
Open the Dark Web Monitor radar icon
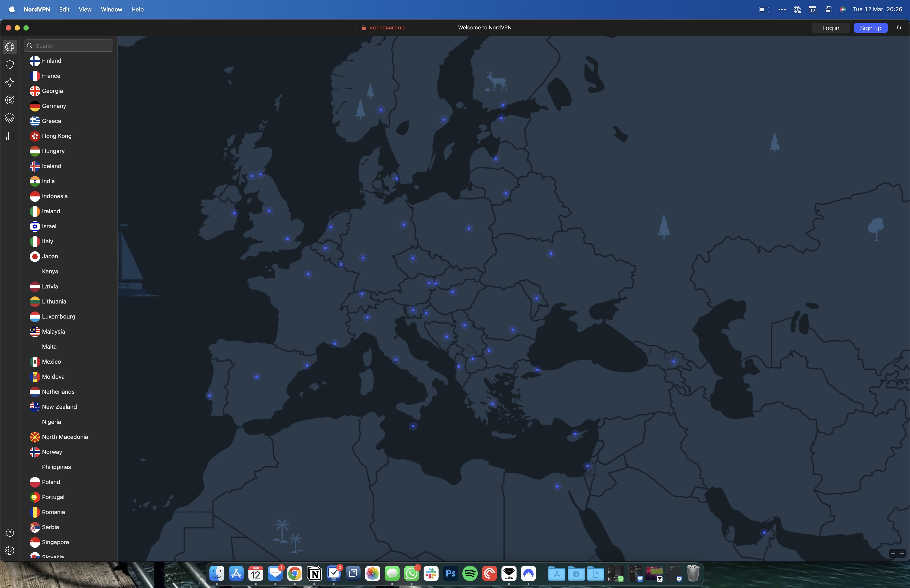coord(10,100)
